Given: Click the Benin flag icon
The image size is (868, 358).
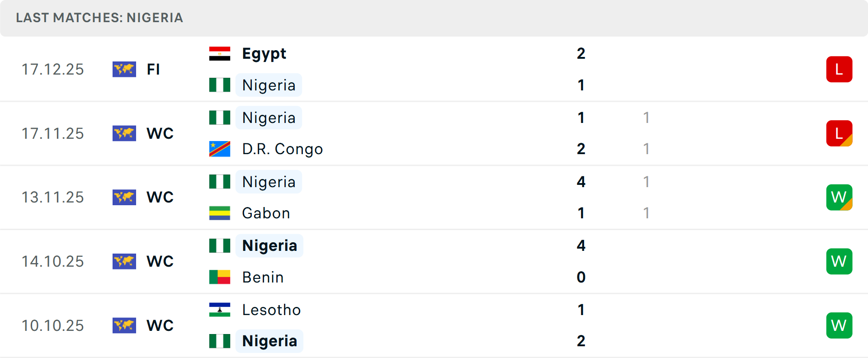Looking at the screenshot, I should tap(220, 277).
